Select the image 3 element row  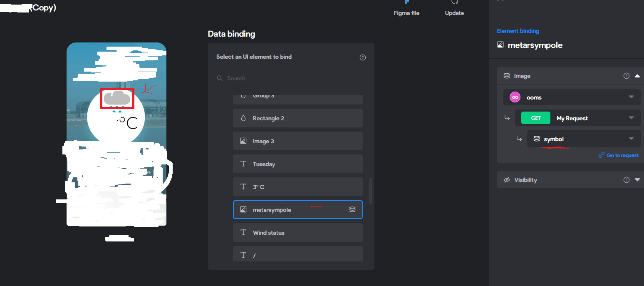[298, 141]
